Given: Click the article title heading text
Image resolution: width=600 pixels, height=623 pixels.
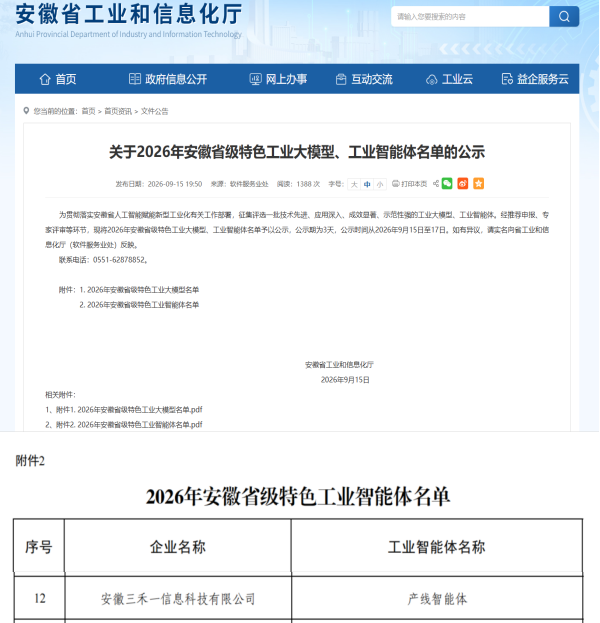Looking at the screenshot, I should [297, 152].
